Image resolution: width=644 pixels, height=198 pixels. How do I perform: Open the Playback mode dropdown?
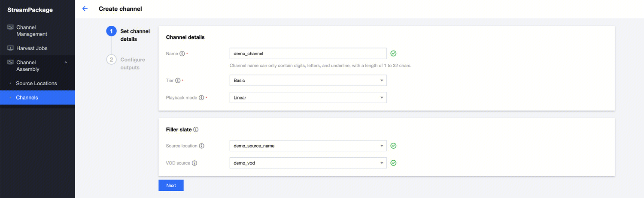(x=308, y=98)
